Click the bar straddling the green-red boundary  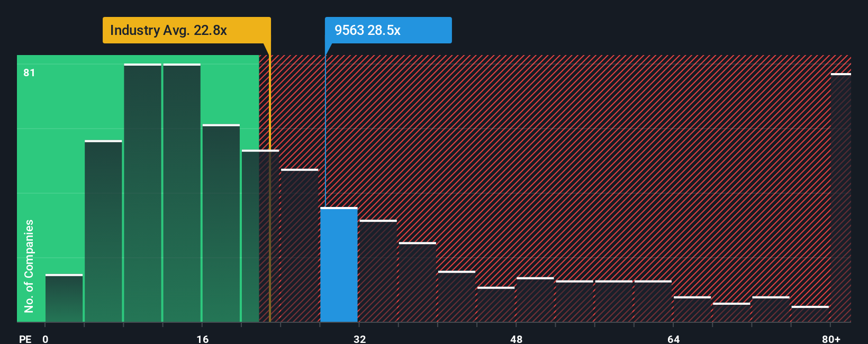click(260, 236)
